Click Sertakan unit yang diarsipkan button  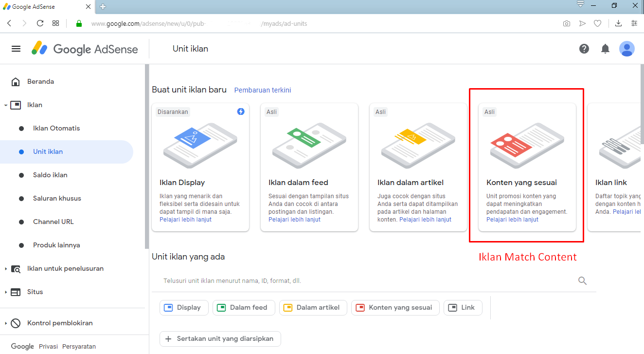click(x=220, y=338)
